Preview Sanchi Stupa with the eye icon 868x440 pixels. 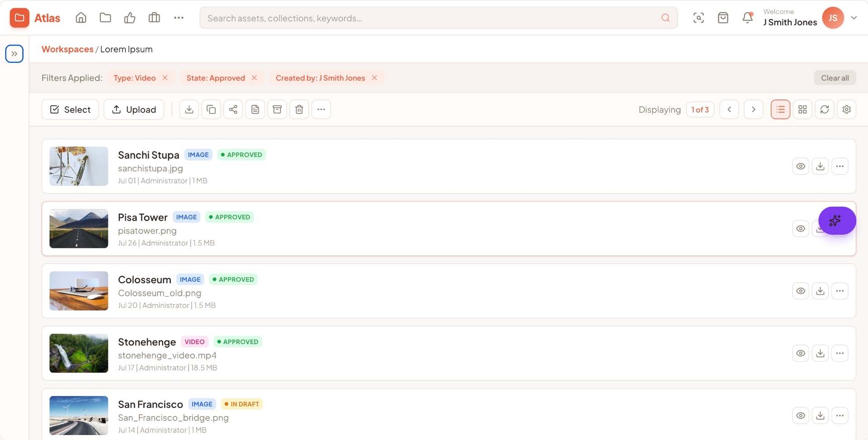(x=801, y=166)
